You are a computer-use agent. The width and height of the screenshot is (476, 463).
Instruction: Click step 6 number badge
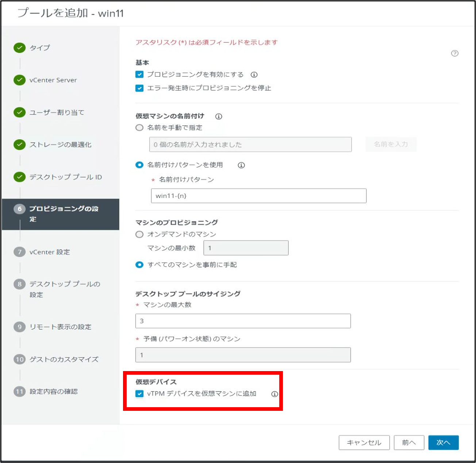[19, 209]
